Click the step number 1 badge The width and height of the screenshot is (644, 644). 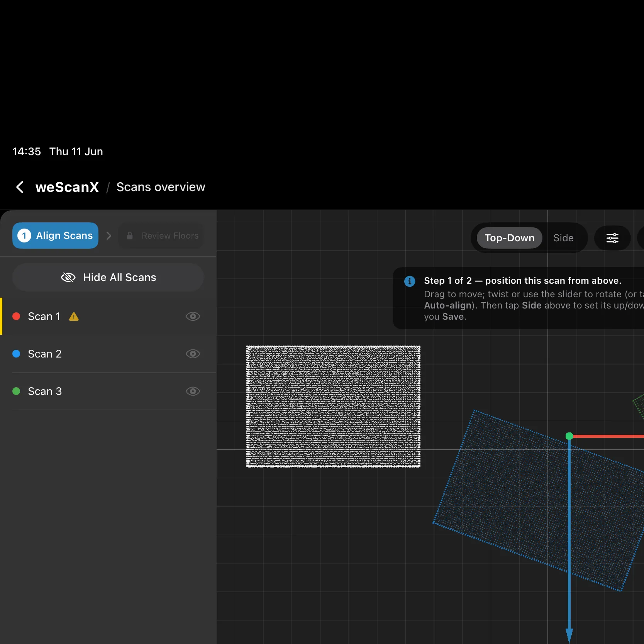tap(24, 236)
